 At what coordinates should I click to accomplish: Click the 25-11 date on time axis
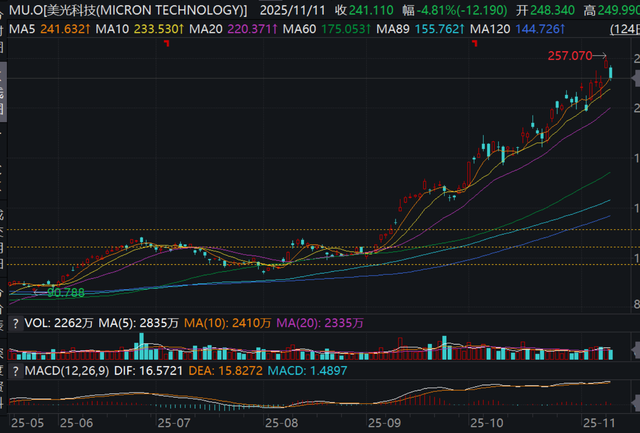coord(602,424)
